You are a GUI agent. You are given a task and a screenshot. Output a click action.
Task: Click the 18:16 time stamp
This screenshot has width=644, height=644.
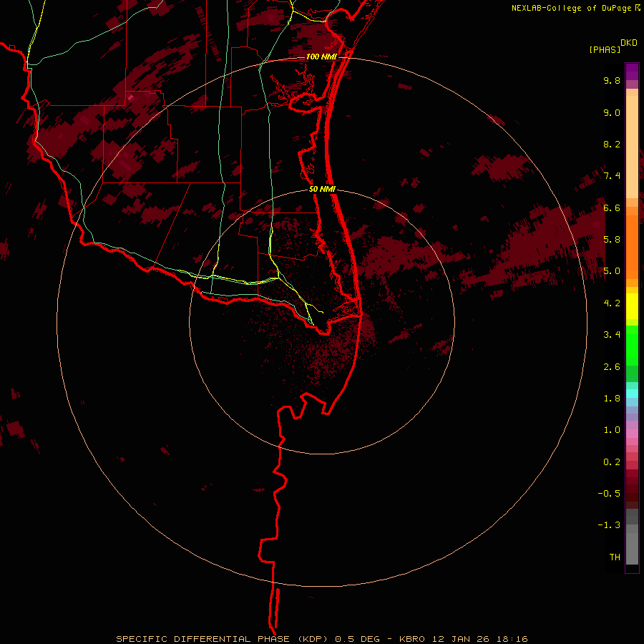(512, 639)
